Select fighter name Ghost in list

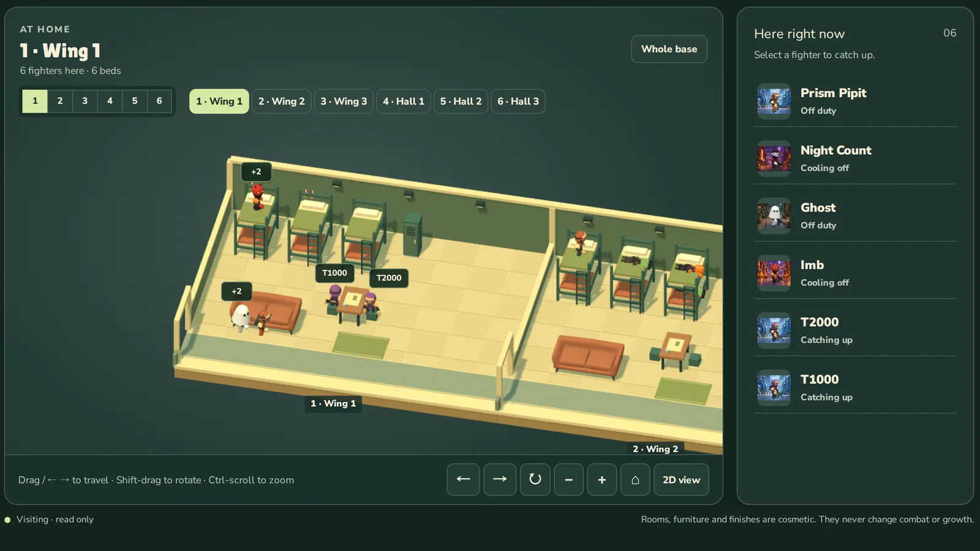click(x=818, y=208)
